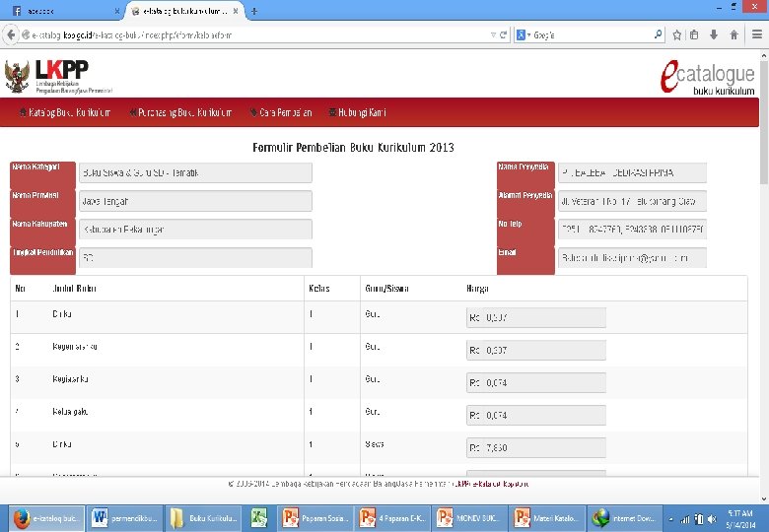Open a new browser tab
Viewport: 769px width, 532px height.
pyautogui.click(x=254, y=11)
